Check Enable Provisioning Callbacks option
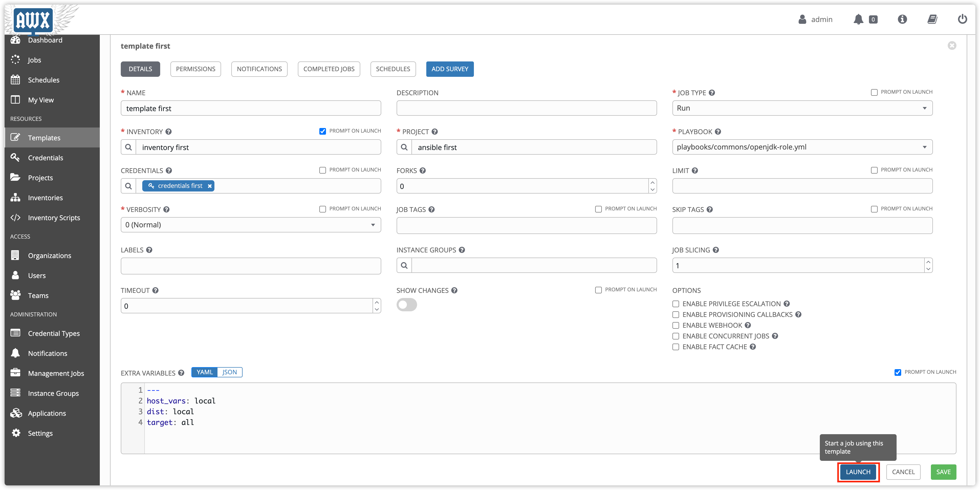 point(676,314)
